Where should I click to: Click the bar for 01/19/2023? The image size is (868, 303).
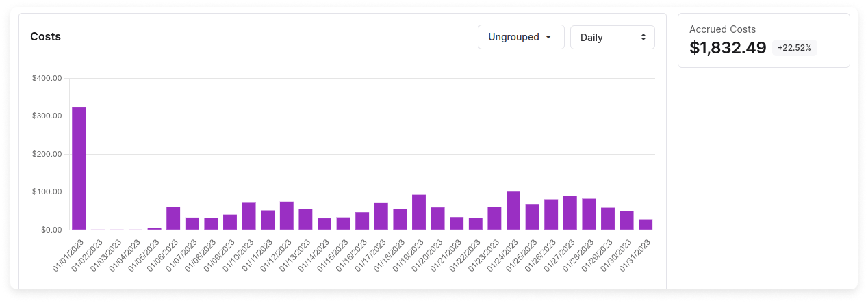tap(419, 213)
